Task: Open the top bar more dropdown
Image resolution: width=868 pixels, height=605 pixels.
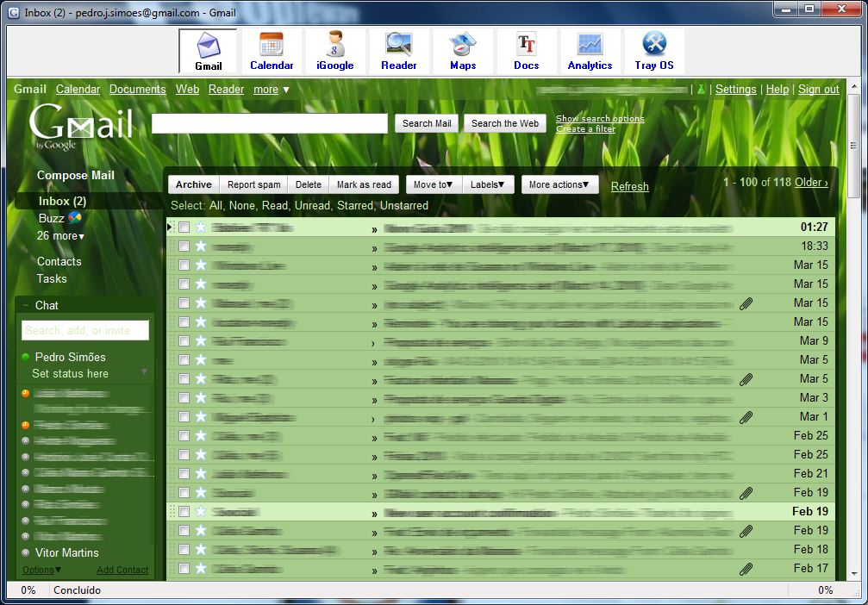Action: (x=272, y=89)
